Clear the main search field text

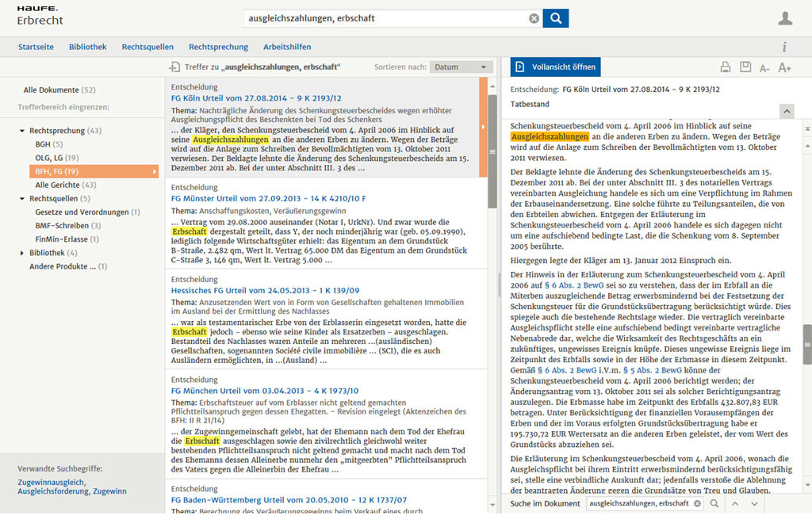click(x=534, y=19)
